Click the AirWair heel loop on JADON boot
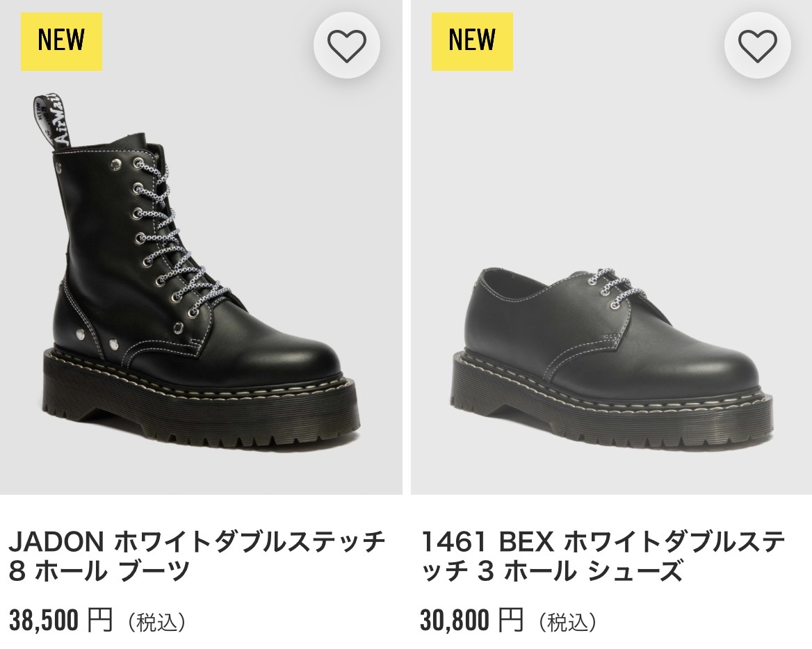This screenshot has height=649, width=812. pos(49,124)
